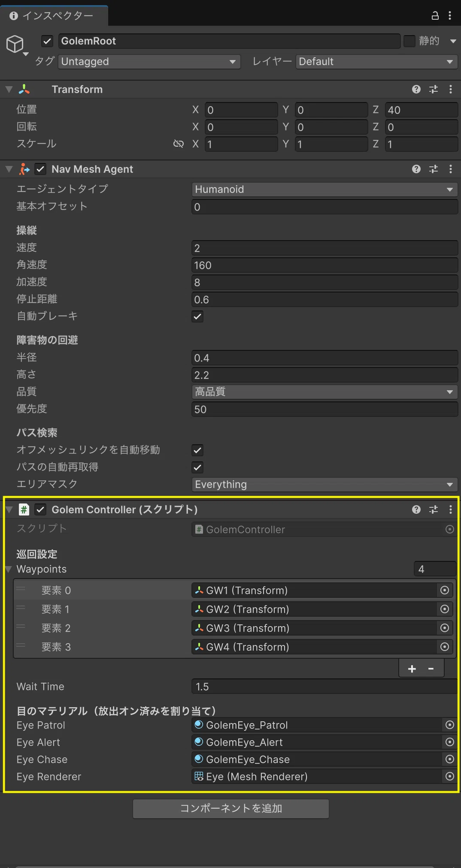This screenshot has height=868, width=461.
Task: Open obstacle avoidance quality dropdown
Action: tap(325, 392)
